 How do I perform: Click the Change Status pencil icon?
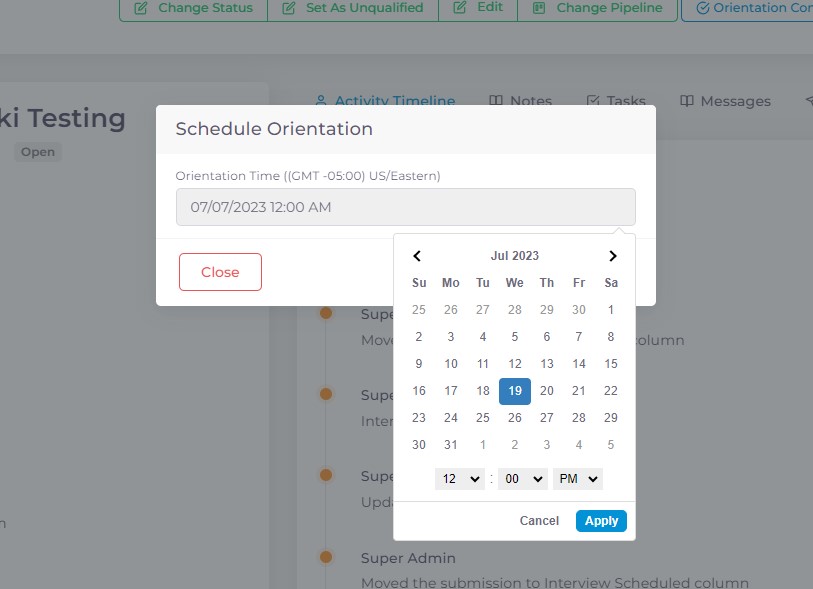click(141, 8)
